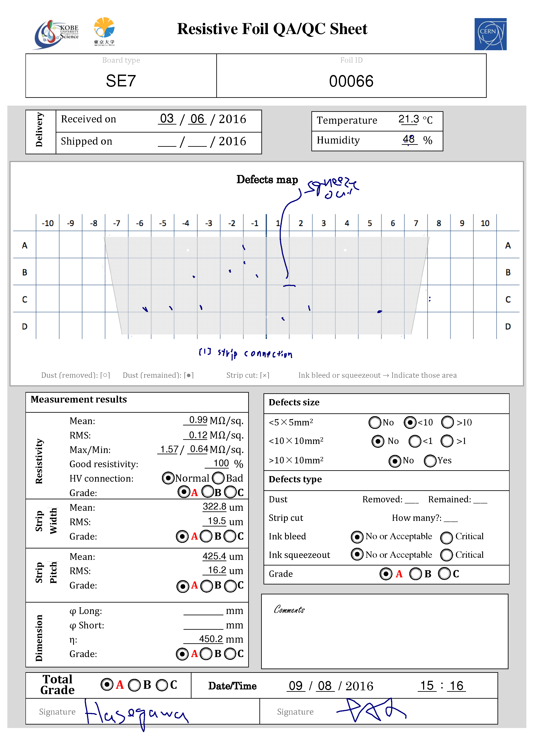The image size is (535, 756).
Task: Click the Strip cut How many field
Action: (451, 518)
